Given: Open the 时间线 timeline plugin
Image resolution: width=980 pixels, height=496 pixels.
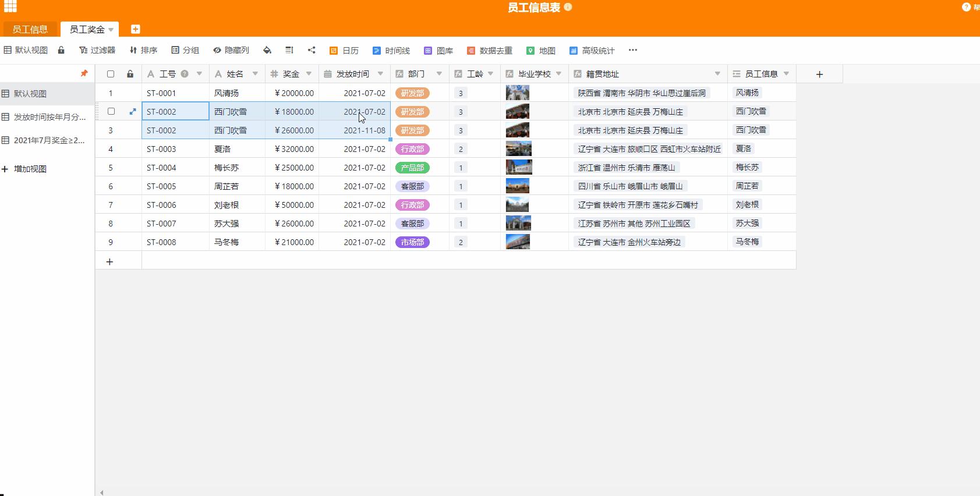Looking at the screenshot, I should click(391, 51).
